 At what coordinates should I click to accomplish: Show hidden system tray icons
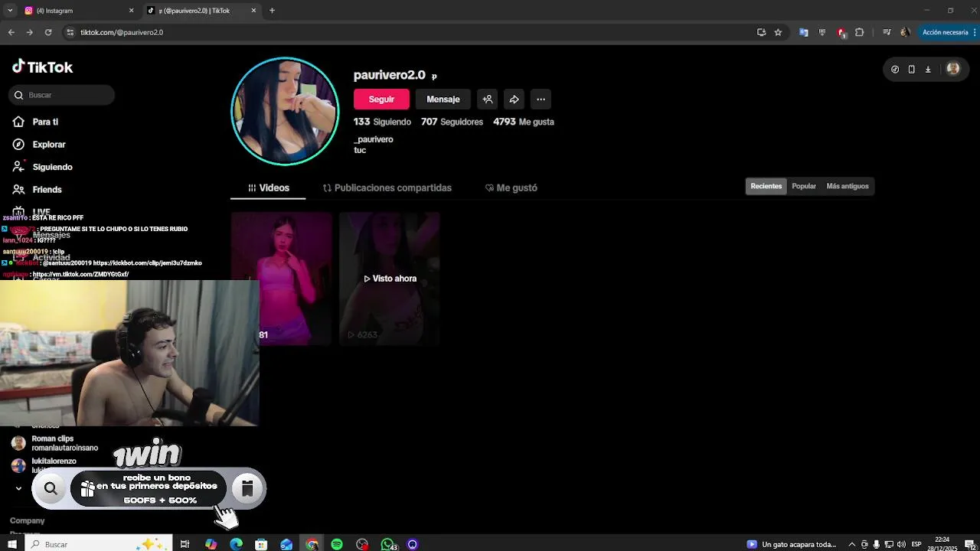pyautogui.click(x=851, y=544)
